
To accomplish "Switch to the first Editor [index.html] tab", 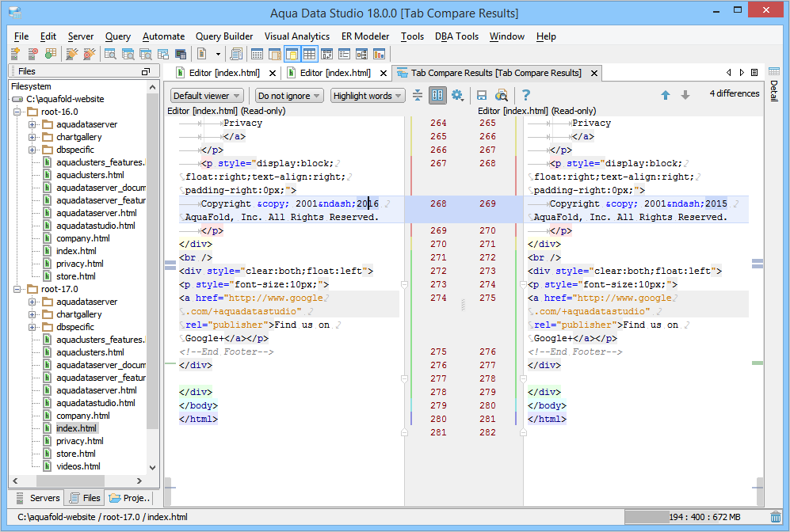I will (224, 73).
